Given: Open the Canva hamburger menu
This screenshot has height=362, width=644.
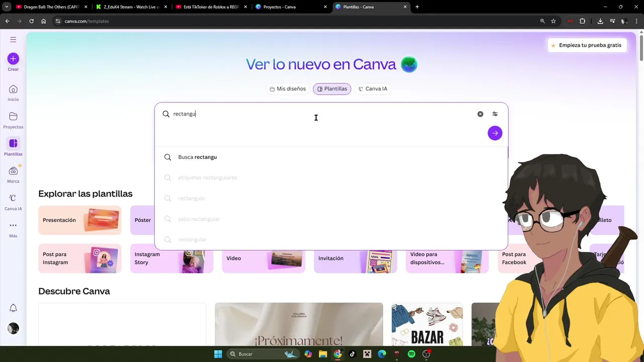Looking at the screenshot, I should (x=13, y=40).
